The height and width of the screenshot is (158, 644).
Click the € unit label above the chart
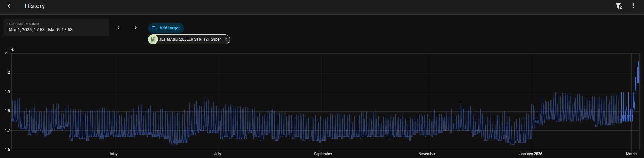[x=12, y=49]
